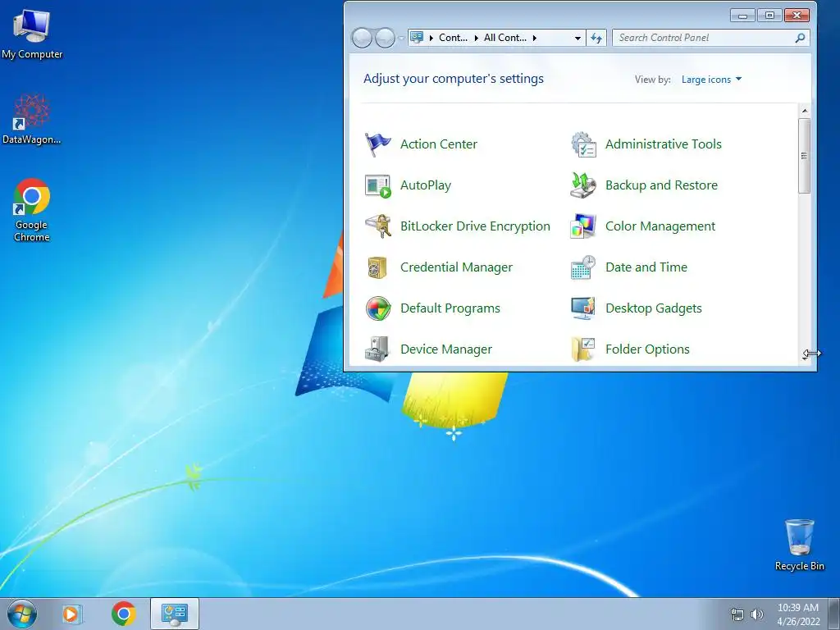
Task: Expand the arrow after 'Cont...' breadcrumb
Action: pos(476,38)
